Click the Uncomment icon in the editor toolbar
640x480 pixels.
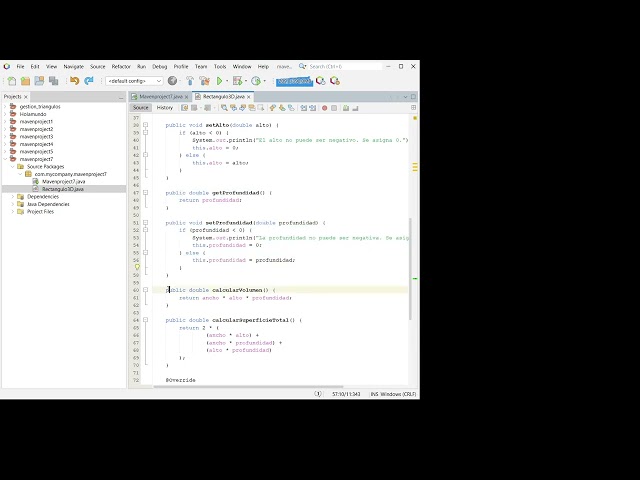(355, 108)
